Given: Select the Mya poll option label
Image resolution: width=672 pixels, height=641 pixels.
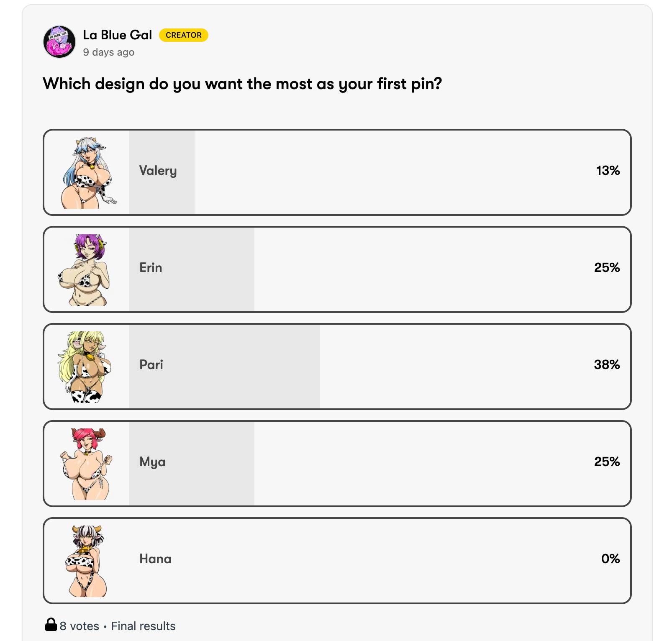Looking at the screenshot, I should (152, 462).
